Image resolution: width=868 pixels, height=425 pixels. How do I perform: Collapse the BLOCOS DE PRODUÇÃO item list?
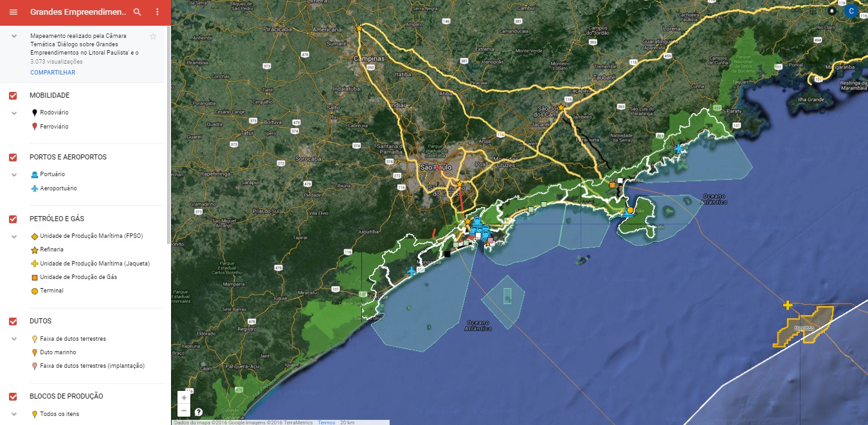[x=14, y=413]
